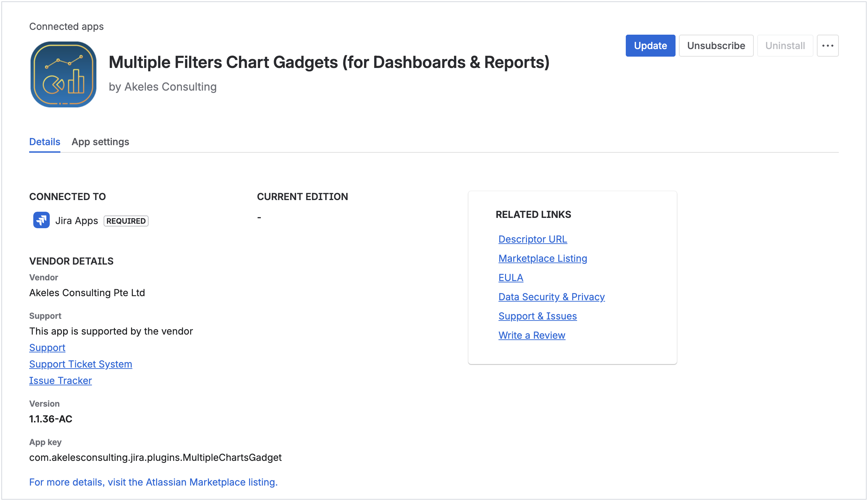
Task: Click Write a Review link
Action: click(531, 336)
